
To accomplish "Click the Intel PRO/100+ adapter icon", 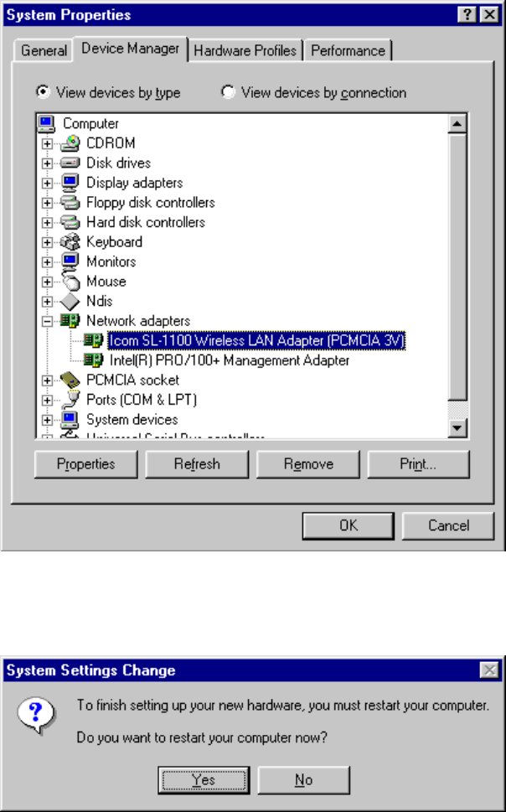I will click(x=93, y=360).
